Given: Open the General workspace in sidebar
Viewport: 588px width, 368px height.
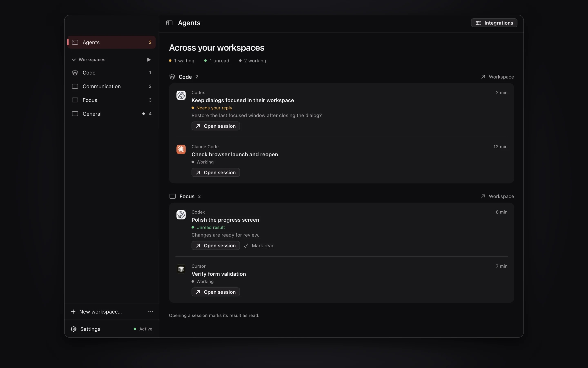Looking at the screenshot, I should 111,114.
